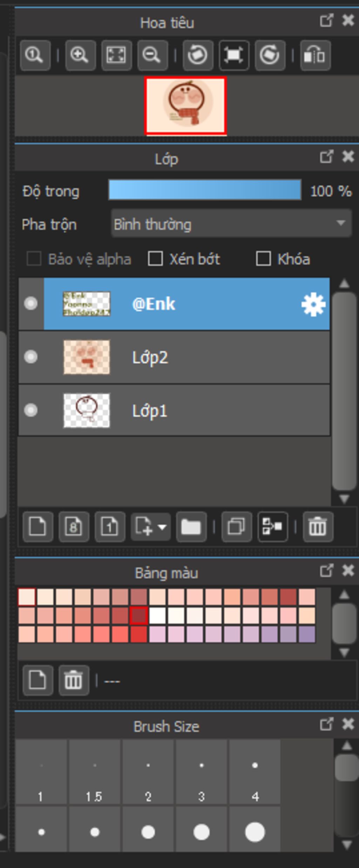Click the zoom out magnifier icon

[x=153, y=55]
